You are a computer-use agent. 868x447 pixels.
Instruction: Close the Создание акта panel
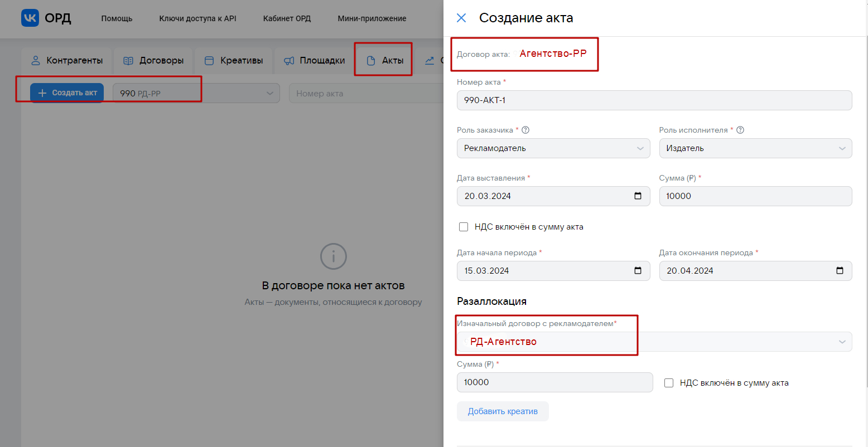point(461,18)
